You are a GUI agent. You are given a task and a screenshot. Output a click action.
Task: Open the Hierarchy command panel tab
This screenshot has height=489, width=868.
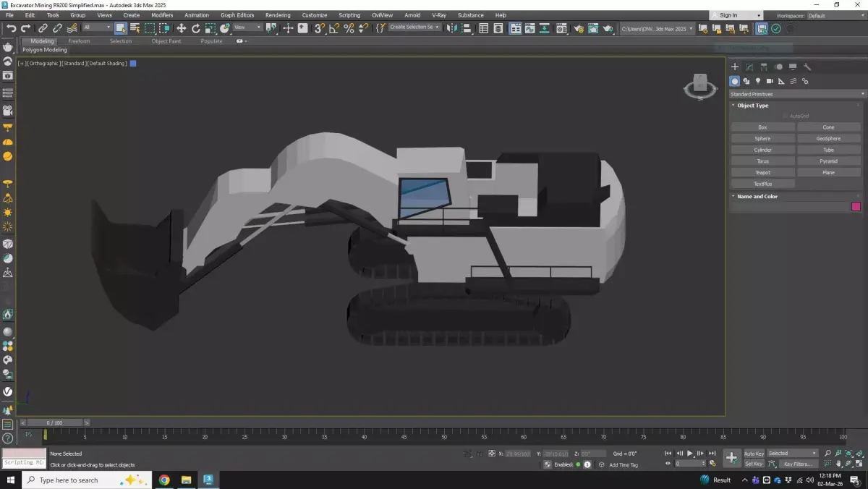[x=764, y=67]
